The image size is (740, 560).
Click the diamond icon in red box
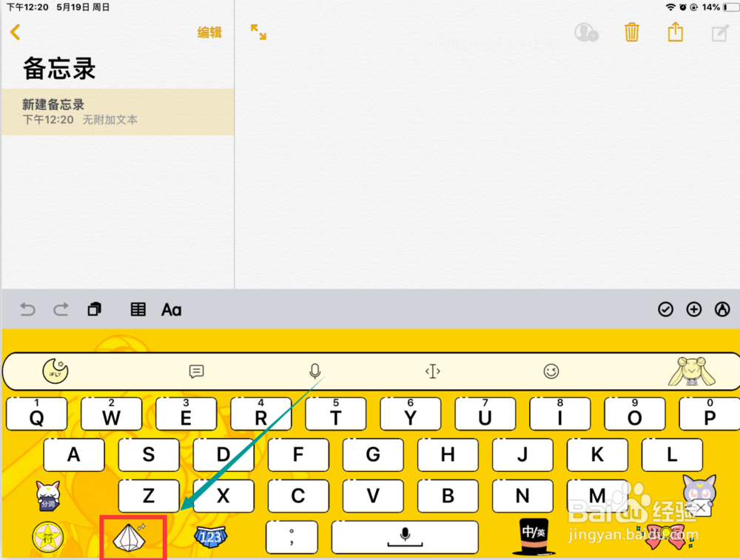point(129,537)
